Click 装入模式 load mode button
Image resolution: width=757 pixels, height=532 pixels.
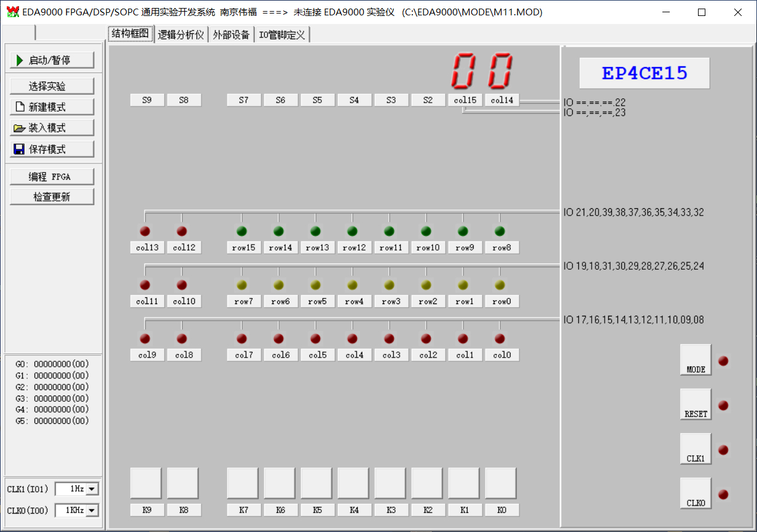pyautogui.click(x=52, y=128)
